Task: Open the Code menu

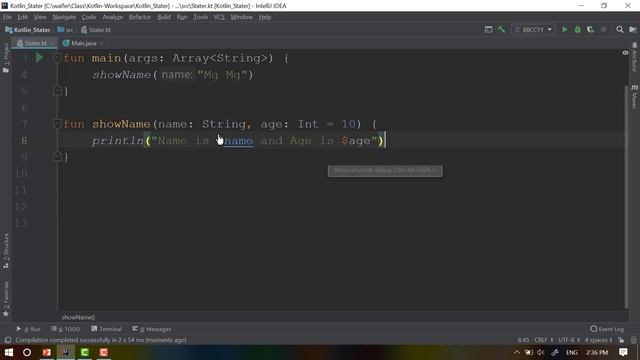Action: coord(89,17)
